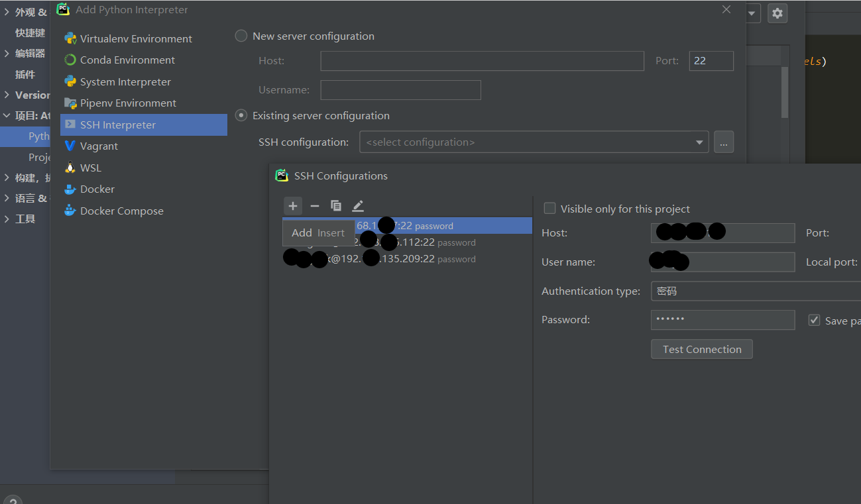The height and width of the screenshot is (504, 861).
Task: Click PyCharm logo in SSH Configurations title
Action: click(282, 176)
